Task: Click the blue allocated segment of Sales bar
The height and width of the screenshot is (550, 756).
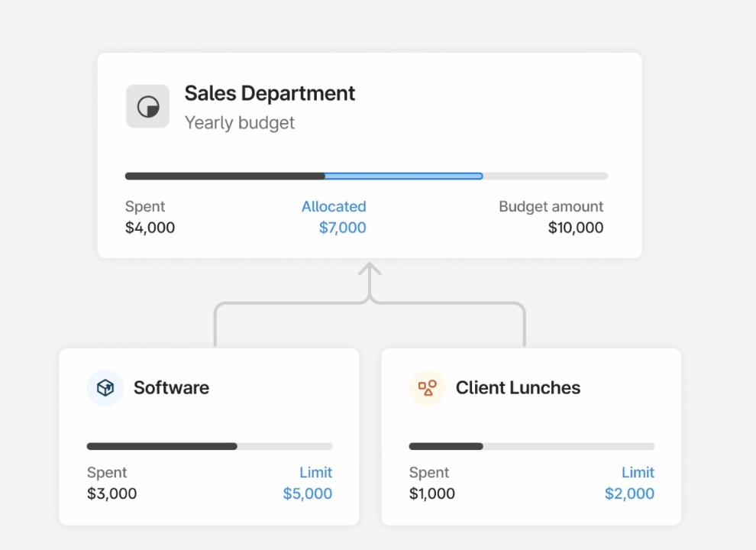Action: [404, 176]
